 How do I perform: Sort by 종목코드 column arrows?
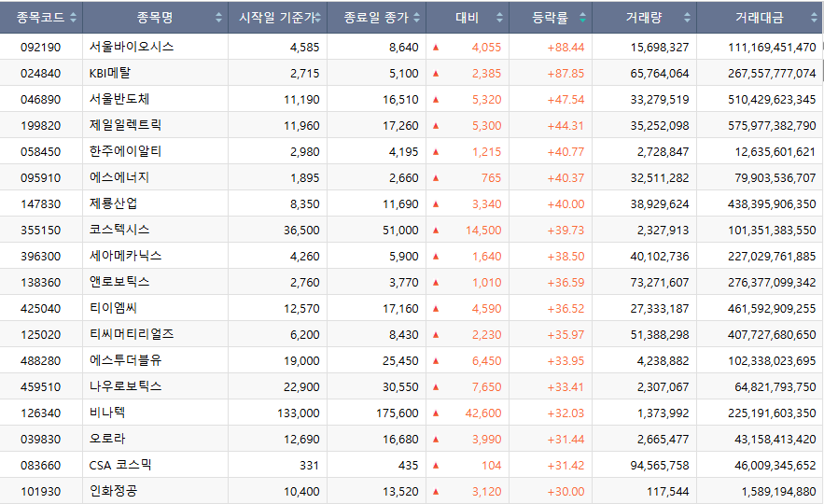pos(73,18)
